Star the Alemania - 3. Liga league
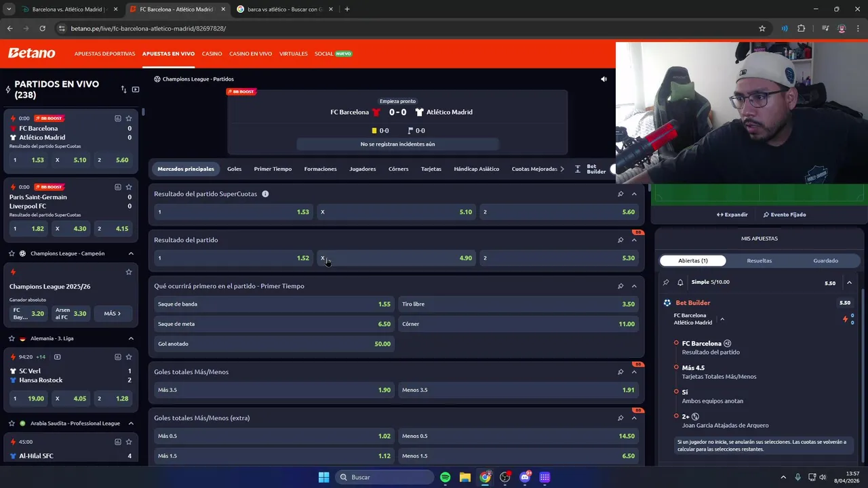Screen dimensions: 868x488 12,338
